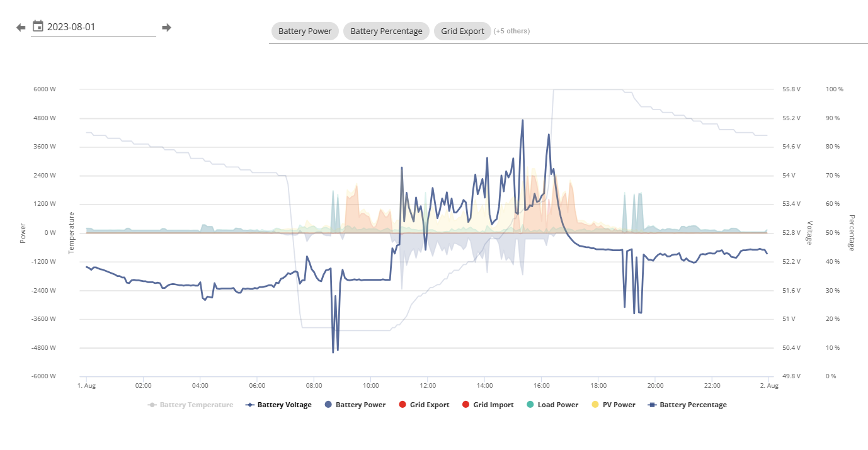Click the -6000 W axis label
The image size is (868, 450).
tap(44, 376)
